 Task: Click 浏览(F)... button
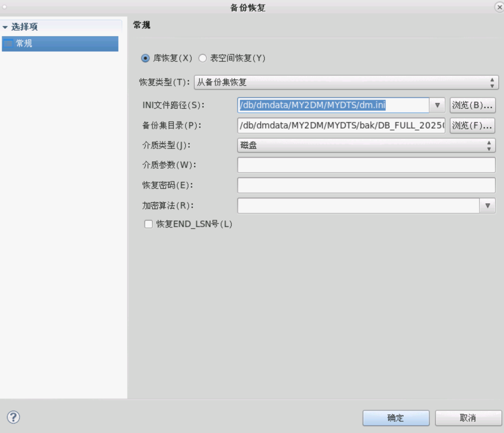point(472,125)
